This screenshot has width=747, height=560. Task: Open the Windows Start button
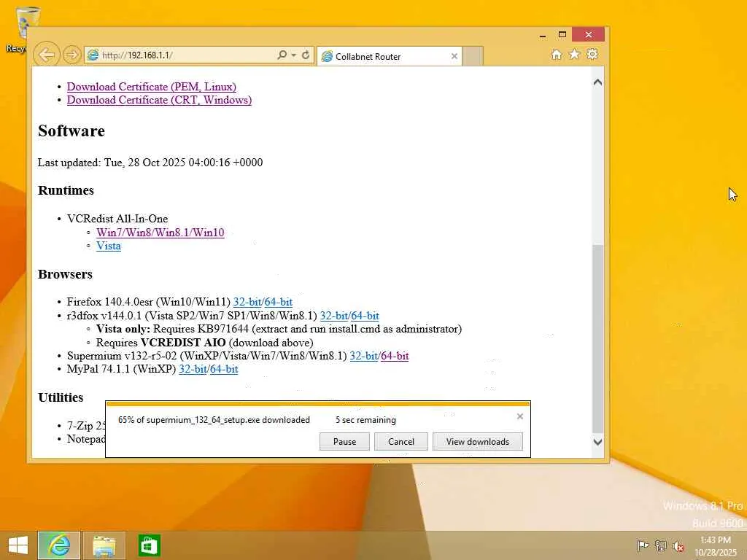point(18,545)
